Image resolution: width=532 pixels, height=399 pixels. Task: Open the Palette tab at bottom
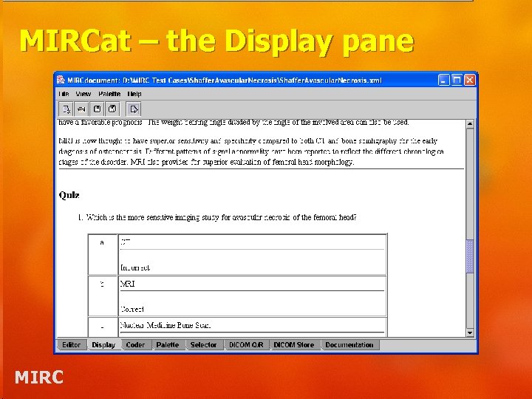click(x=168, y=345)
